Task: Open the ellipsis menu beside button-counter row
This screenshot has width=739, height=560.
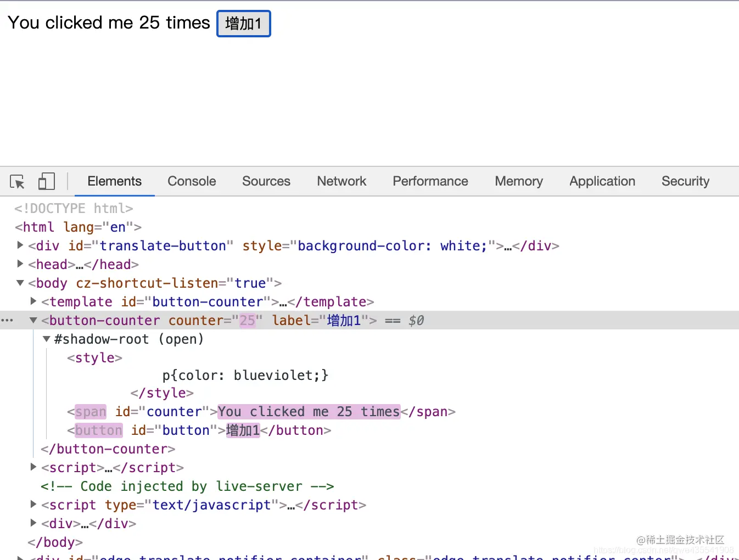Action: click(x=7, y=320)
